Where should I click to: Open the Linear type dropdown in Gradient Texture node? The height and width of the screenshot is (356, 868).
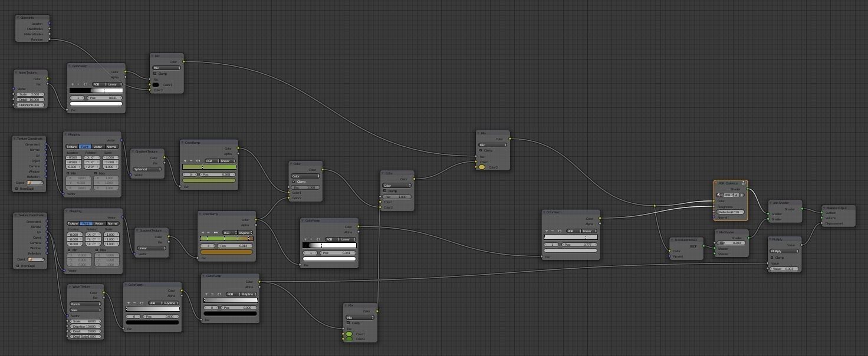click(151, 248)
